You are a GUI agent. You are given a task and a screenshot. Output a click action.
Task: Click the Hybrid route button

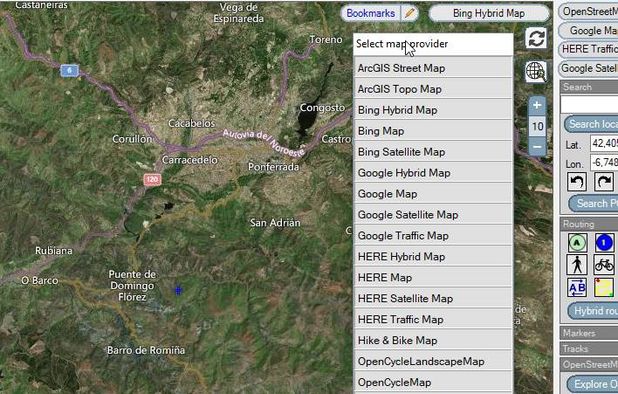click(x=593, y=311)
